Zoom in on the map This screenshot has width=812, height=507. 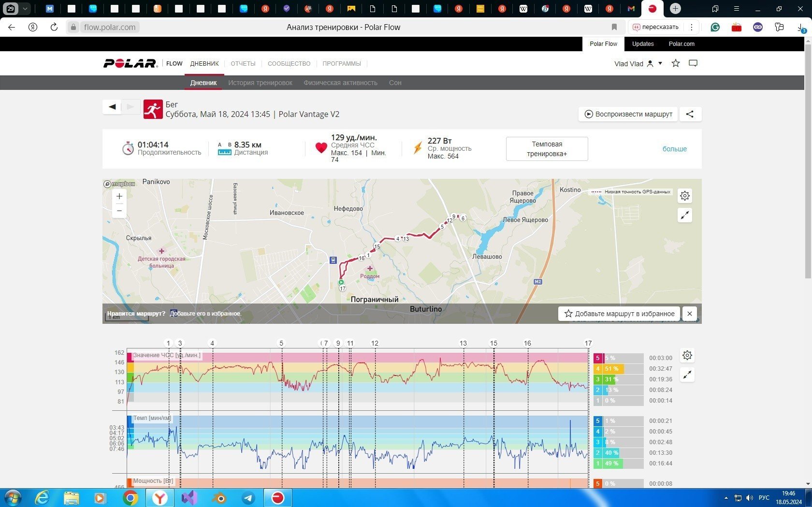119,196
